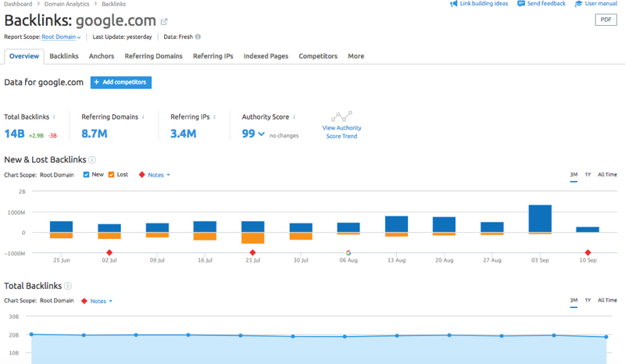The height and width of the screenshot is (364, 625).
Task: Click info icon beside Total Backlinks chart title
Action: click(x=68, y=286)
